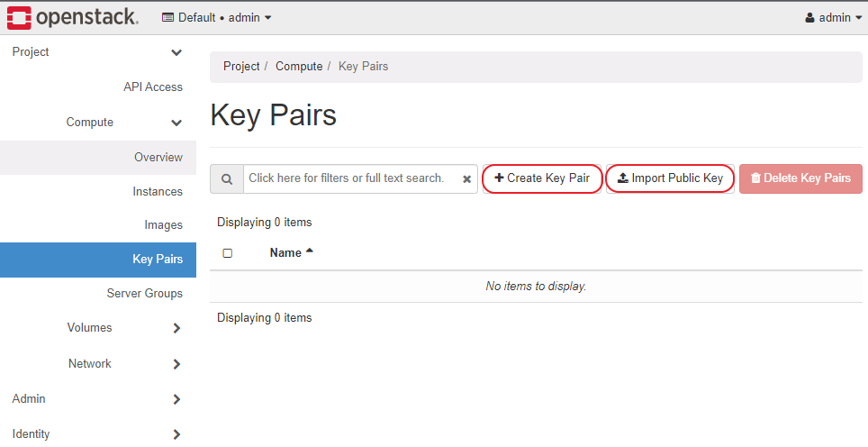Click the Create Key Pair button
Viewport: 868px width, 447px height.
(x=542, y=178)
